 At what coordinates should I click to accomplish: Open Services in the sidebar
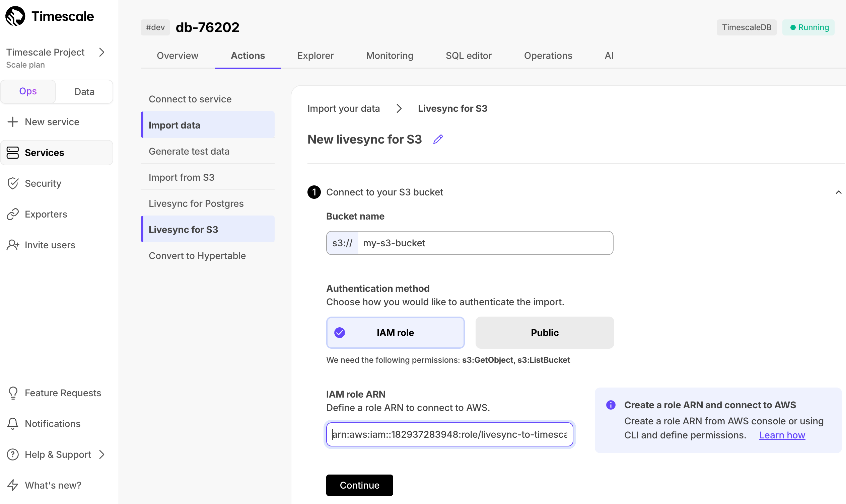(57, 153)
